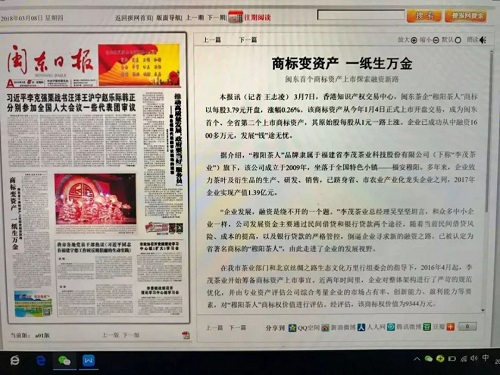Click the 报网搜索 button

466,16
